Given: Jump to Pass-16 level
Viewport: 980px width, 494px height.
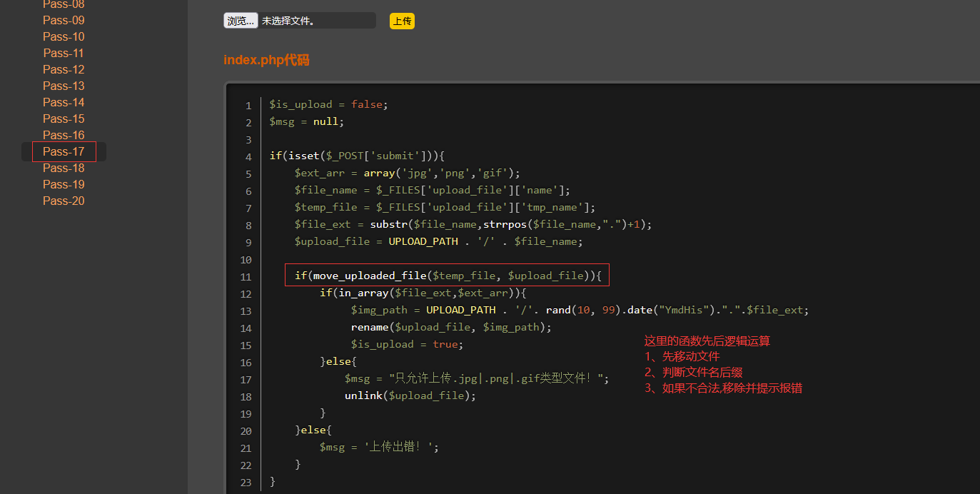Looking at the screenshot, I should pos(64,135).
